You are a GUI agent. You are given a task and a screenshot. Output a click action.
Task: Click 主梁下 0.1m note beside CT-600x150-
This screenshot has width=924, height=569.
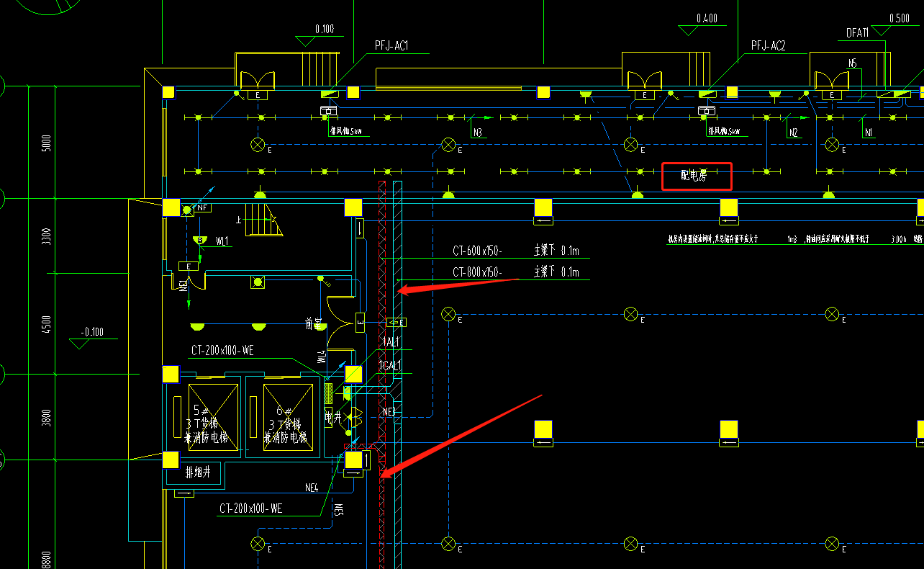point(556,251)
